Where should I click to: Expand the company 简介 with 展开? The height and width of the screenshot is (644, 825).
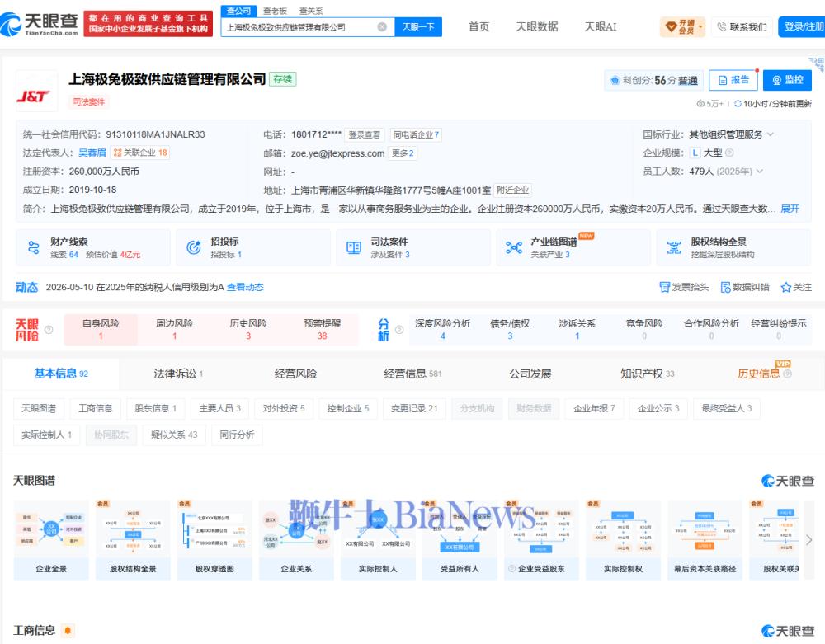[x=790, y=209]
